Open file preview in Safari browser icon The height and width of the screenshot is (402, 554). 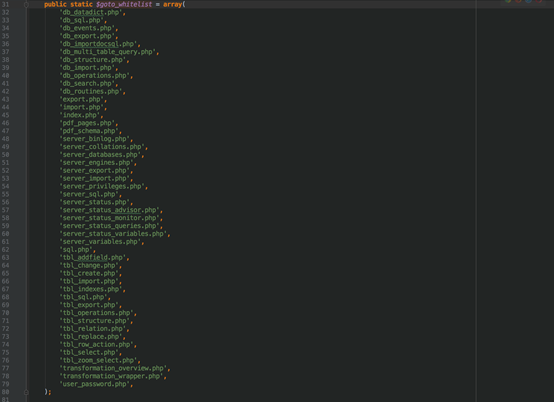point(529,1)
